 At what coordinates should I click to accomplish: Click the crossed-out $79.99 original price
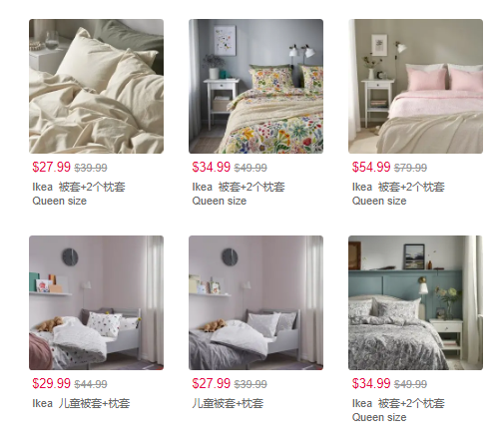coord(410,168)
